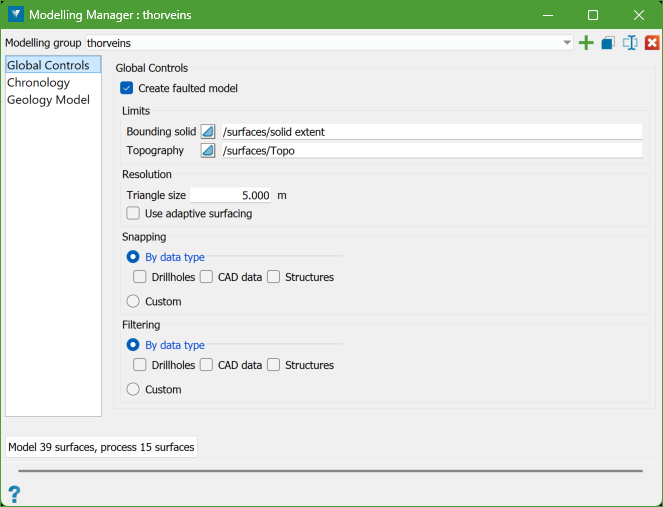
Task: Click the Model 39 surfaces process button
Action: (x=101, y=446)
